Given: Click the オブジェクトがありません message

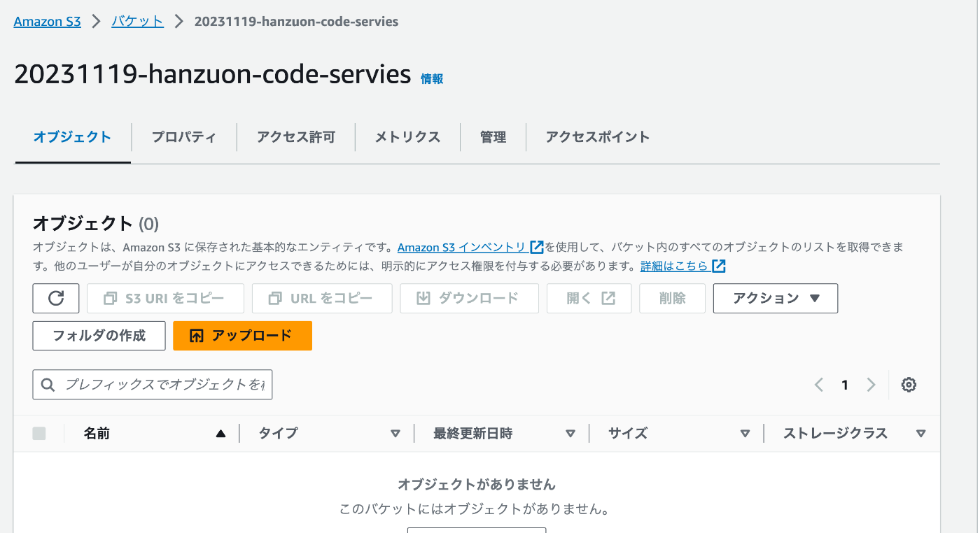Looking at the screenshot, I should click(477, 484).
